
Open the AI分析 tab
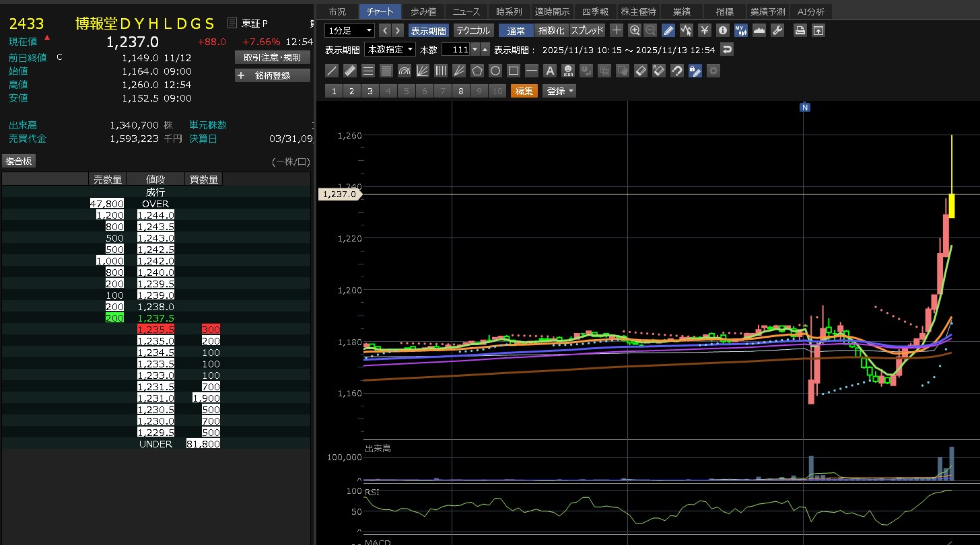point(811,11)
